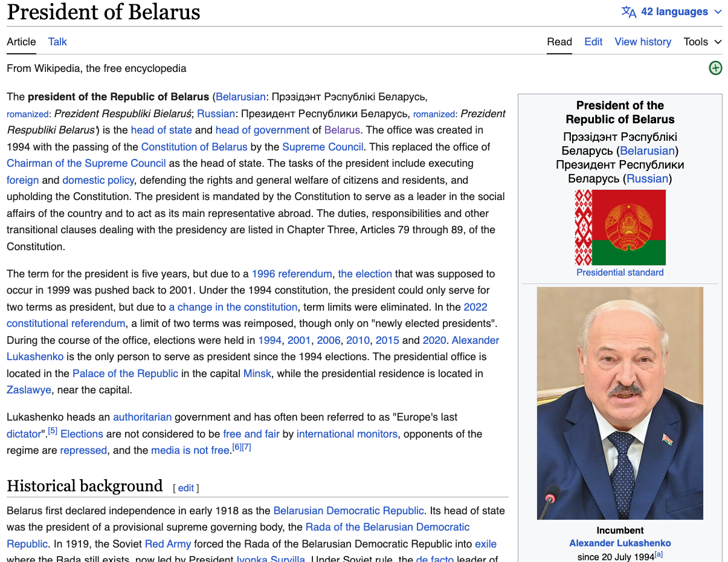
Task: Click the 1994 election year link
Action: coord(269,340)
